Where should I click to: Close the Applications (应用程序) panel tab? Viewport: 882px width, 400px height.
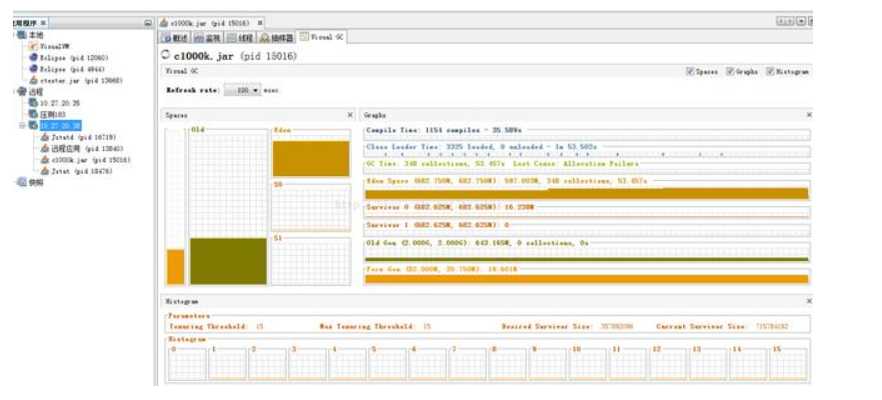44,23
